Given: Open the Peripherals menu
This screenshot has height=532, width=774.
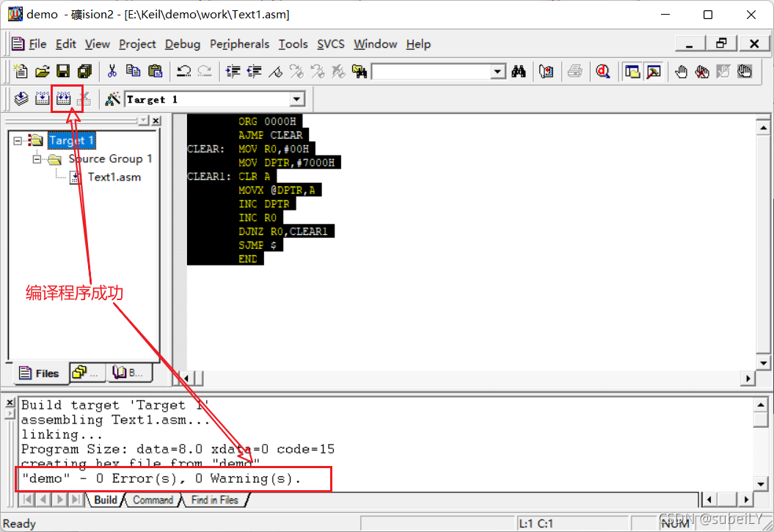Looking at the screenshot, I should (239, 45).
